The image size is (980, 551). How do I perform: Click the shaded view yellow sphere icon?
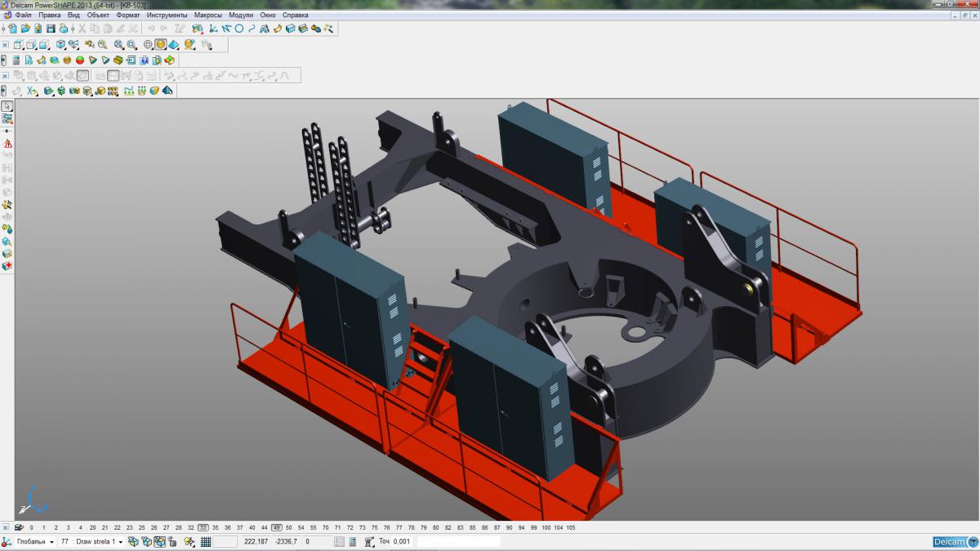coord(161,45)
